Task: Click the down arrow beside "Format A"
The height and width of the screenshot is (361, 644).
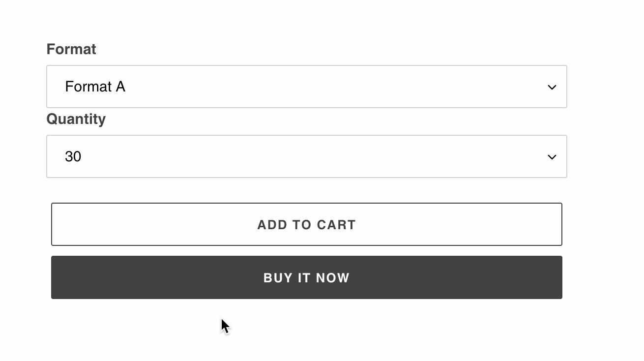Action: (x=552, y=87)
